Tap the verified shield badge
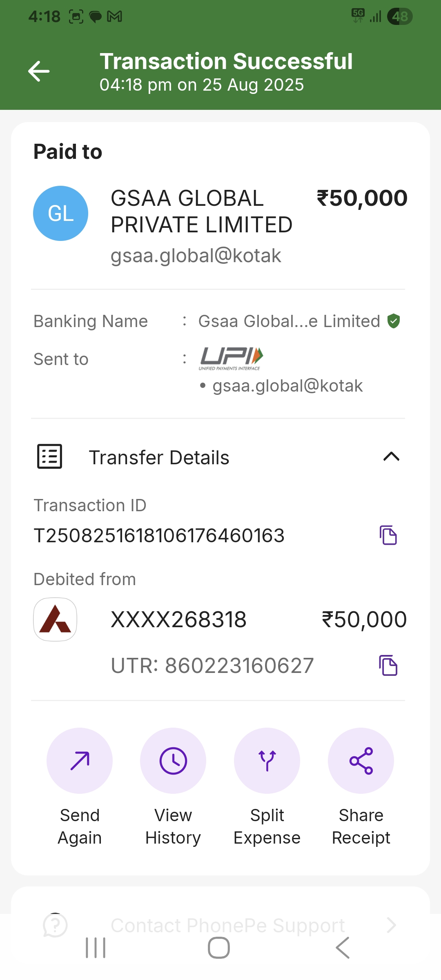 (x=394, y=321)
